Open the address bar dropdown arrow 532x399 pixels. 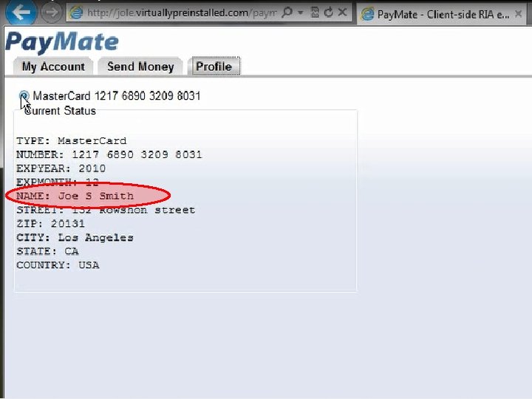pos(300,13)
